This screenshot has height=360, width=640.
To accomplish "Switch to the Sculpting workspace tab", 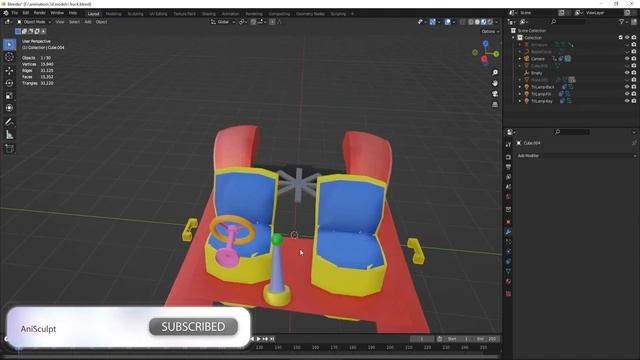I will [x=136, y=14].
